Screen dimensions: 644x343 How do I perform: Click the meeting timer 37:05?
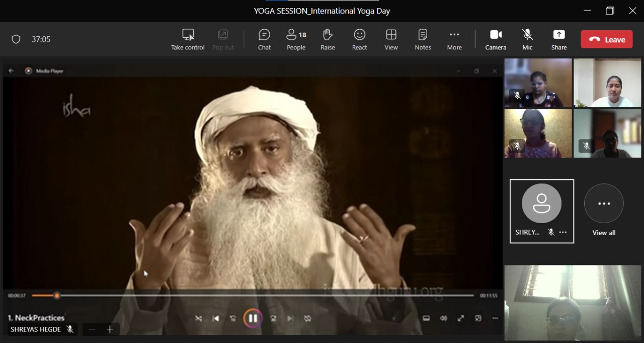coord(41,39)
